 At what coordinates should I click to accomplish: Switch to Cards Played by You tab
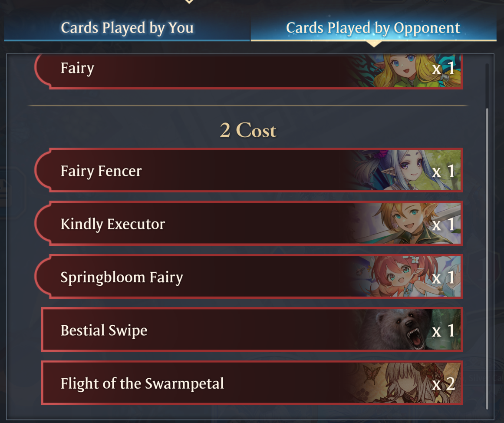[127, 28]
